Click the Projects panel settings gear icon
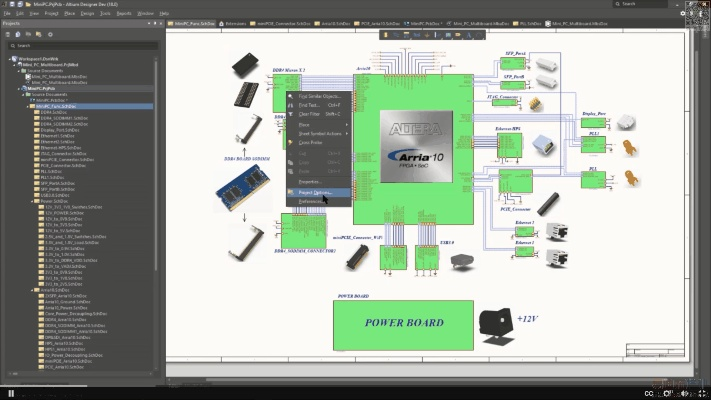The width and height of the screenshot is (711, 400). click(x=48, y=34)
